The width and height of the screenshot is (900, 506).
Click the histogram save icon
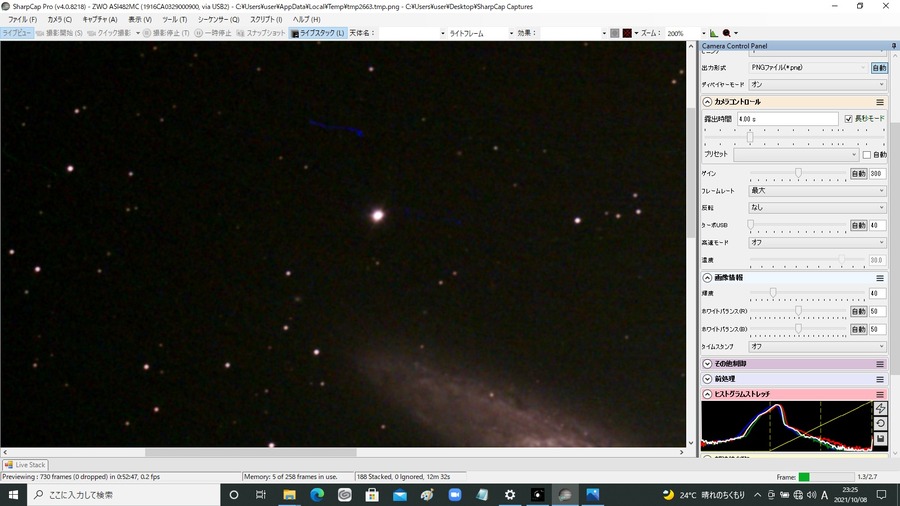pos(880,439)
